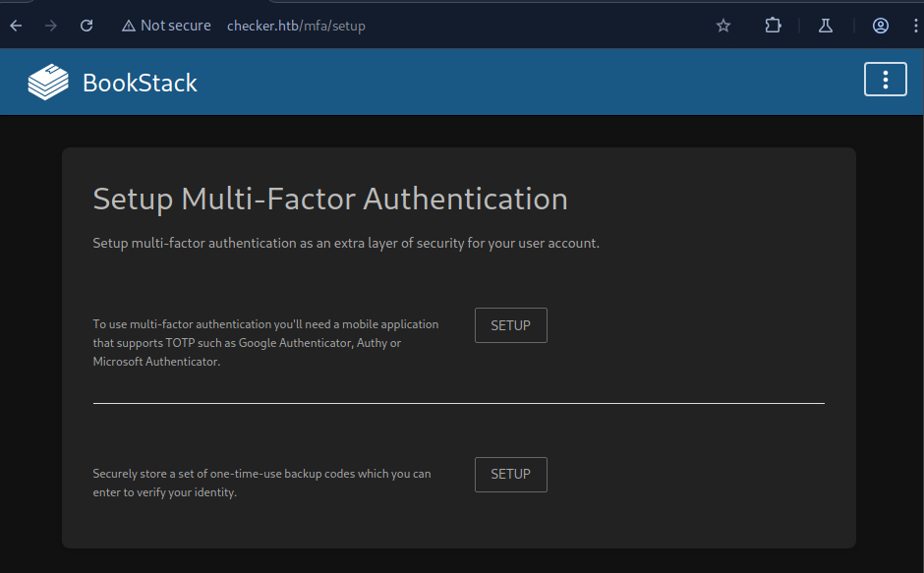Viewport: 924px width, 573px height.
Task: Open the browser extensions puzzle icon
Action: (773, 26)
